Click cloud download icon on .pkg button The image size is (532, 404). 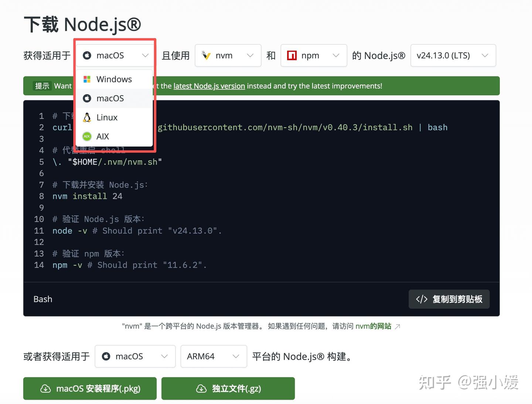click(45, 388)
